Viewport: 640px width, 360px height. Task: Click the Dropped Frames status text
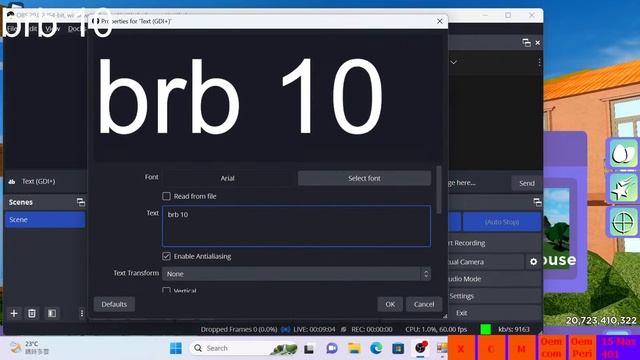click(x=239, y=329)
